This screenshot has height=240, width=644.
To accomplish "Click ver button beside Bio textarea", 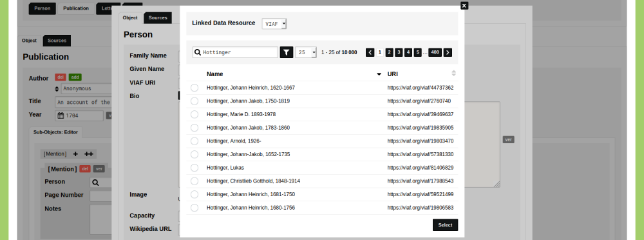I will 509,139.
